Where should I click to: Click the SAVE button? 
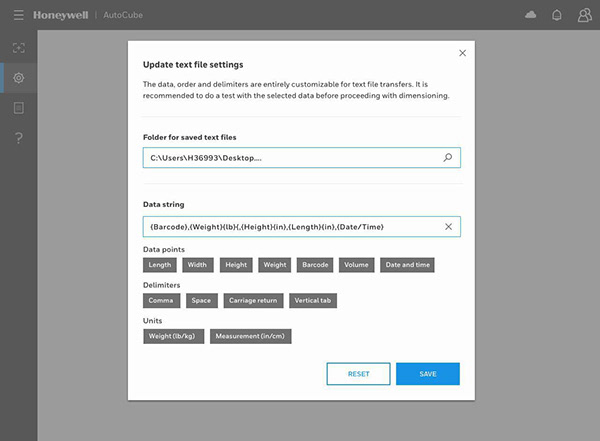428,374
